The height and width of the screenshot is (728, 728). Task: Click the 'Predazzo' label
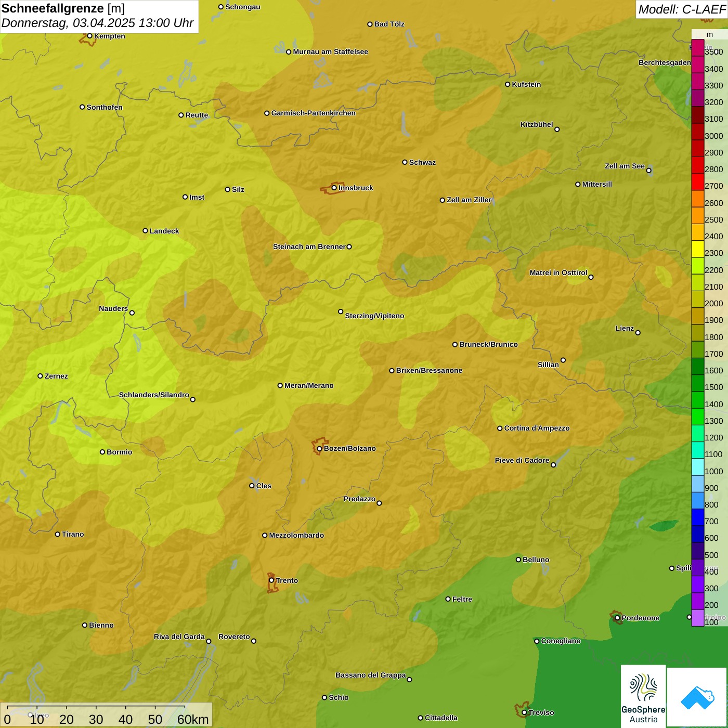click(359, 499)
